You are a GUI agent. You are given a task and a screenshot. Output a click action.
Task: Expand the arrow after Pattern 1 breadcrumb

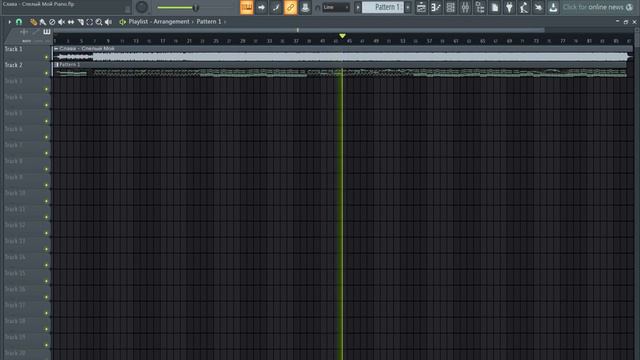225,22
